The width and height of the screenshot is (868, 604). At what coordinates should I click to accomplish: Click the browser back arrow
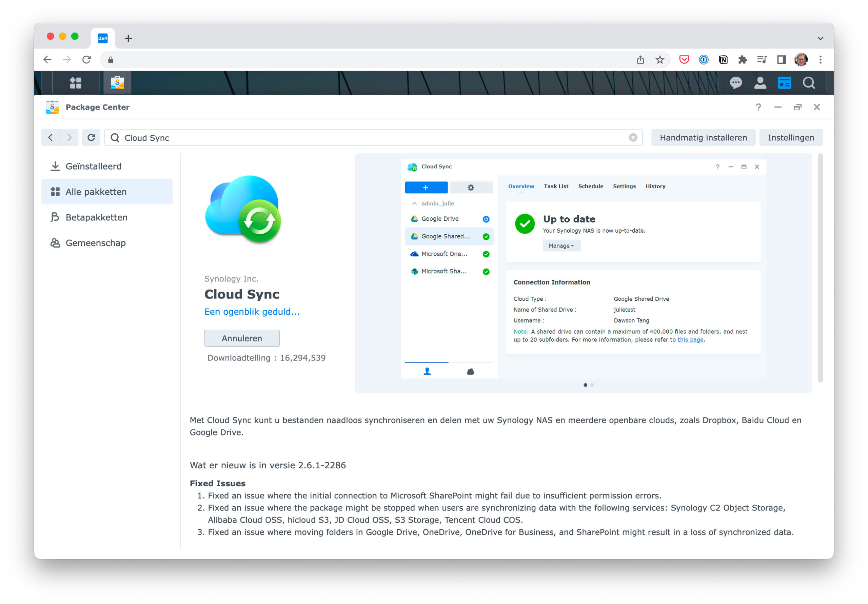point(47,60)
